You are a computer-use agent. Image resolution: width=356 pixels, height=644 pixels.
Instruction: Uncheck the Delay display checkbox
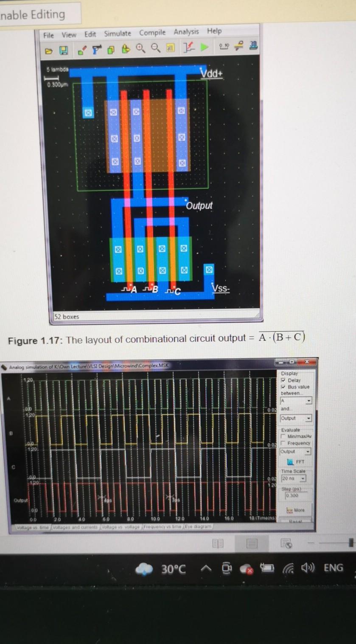(283, 380)
